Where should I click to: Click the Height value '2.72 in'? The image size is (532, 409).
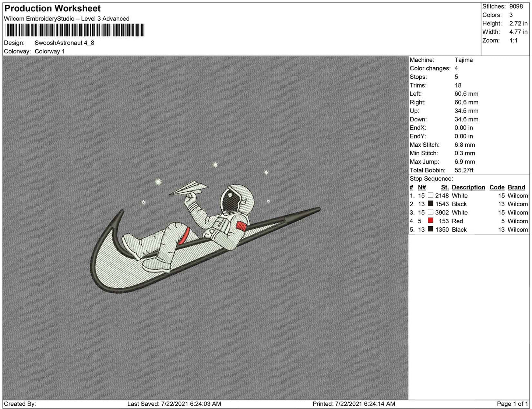tap(518, 24)
